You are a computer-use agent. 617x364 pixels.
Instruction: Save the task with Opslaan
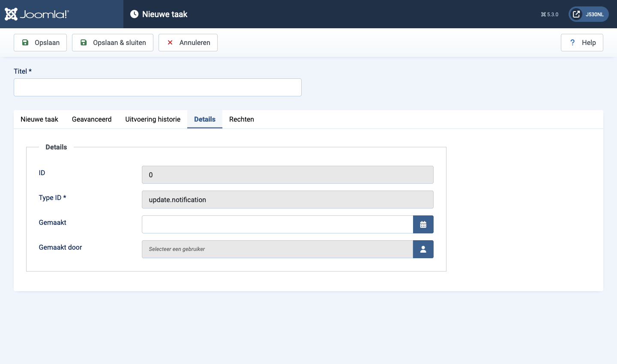[x=40, y=42]
